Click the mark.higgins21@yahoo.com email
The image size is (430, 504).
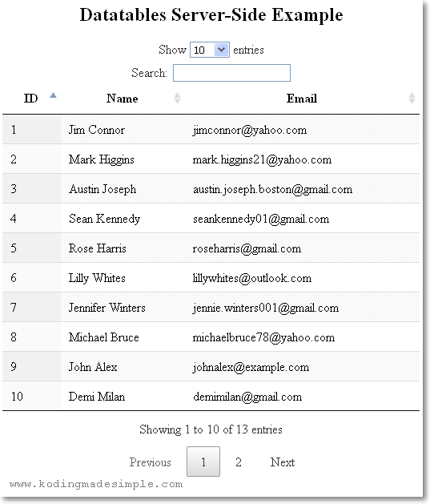262,159
